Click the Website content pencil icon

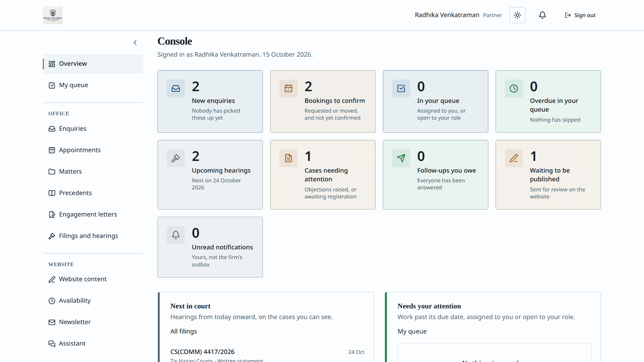52,279
